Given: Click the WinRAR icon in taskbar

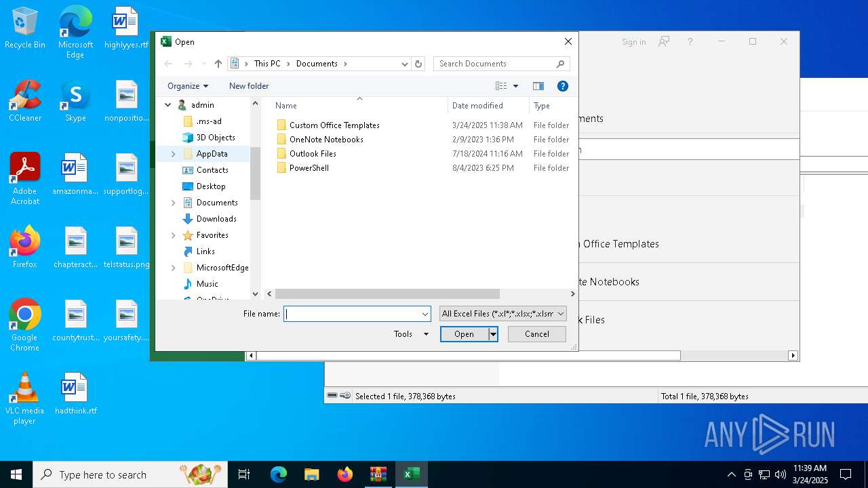Looking at the screenshot, I should tap(378, 474).
